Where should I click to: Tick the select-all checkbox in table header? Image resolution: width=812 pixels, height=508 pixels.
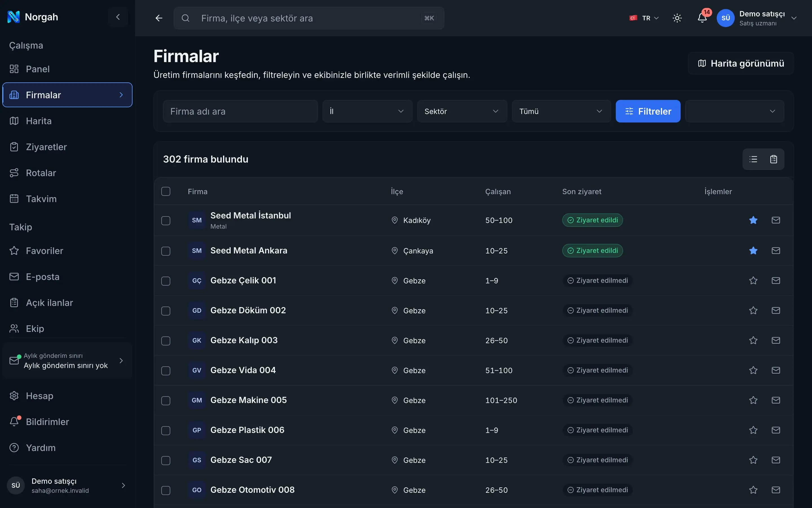point(166,192)
